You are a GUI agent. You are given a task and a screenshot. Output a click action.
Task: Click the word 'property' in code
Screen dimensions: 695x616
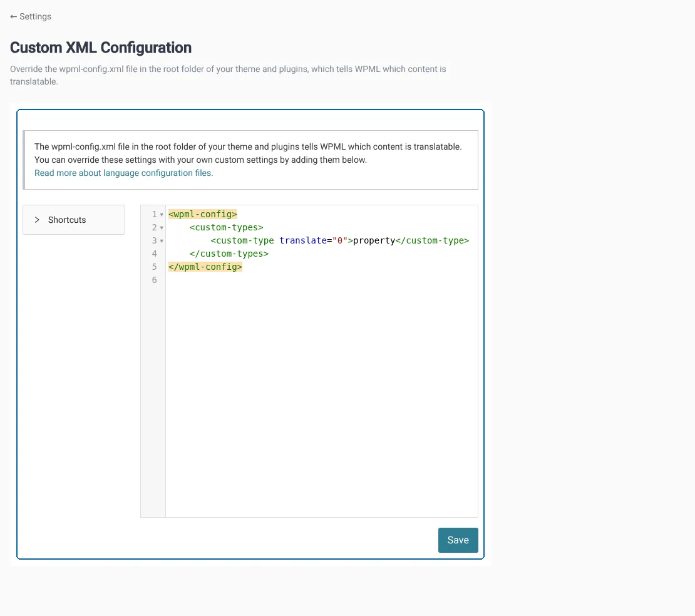(x=374, y=240)
